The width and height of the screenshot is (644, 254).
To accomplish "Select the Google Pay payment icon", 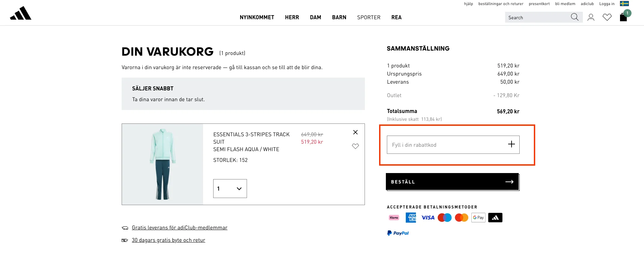I will [478, 218].
